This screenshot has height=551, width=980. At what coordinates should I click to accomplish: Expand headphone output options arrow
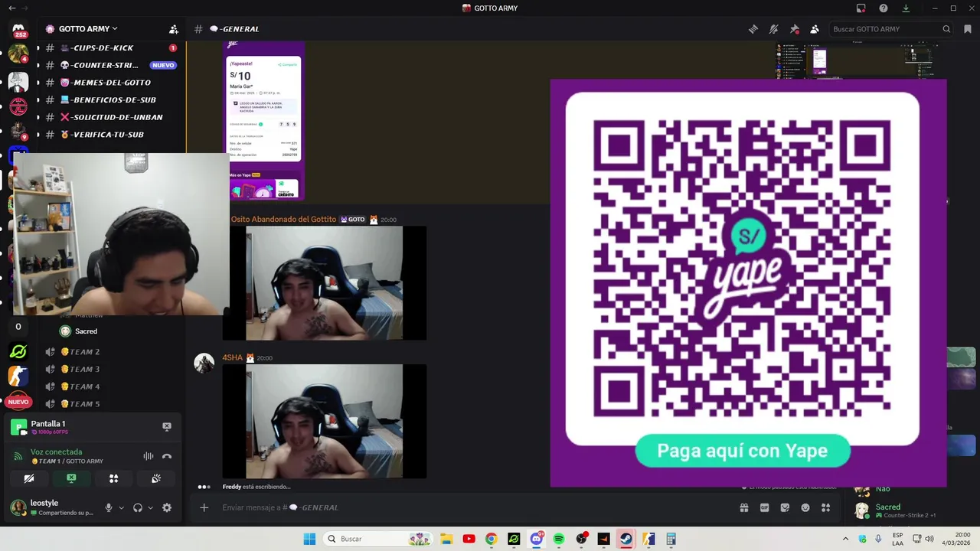150,507
